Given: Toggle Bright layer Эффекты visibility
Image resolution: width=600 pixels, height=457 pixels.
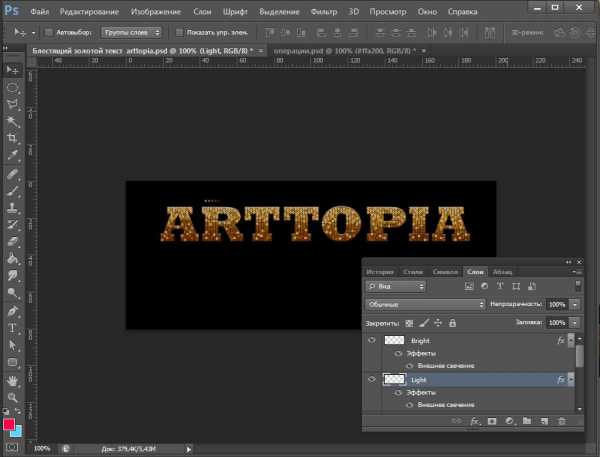Looking at the screenshot, I should coord(398,353).
